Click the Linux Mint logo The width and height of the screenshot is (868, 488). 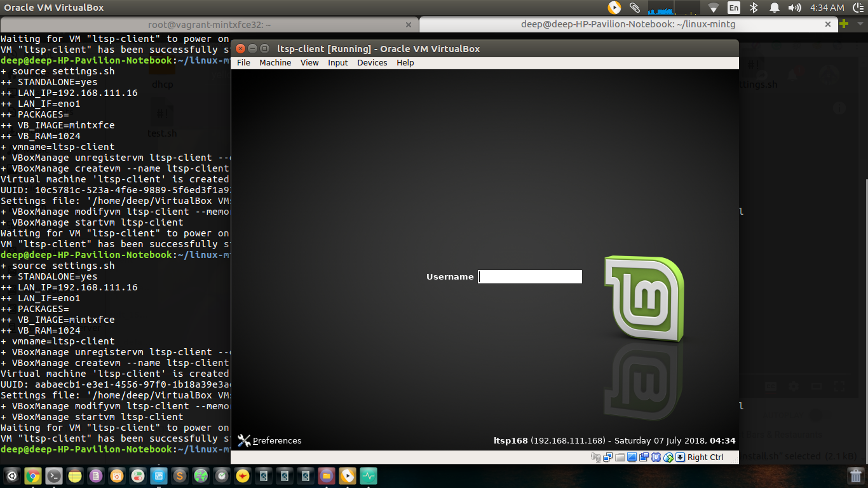pyautogui.click(x=644, y=299)
